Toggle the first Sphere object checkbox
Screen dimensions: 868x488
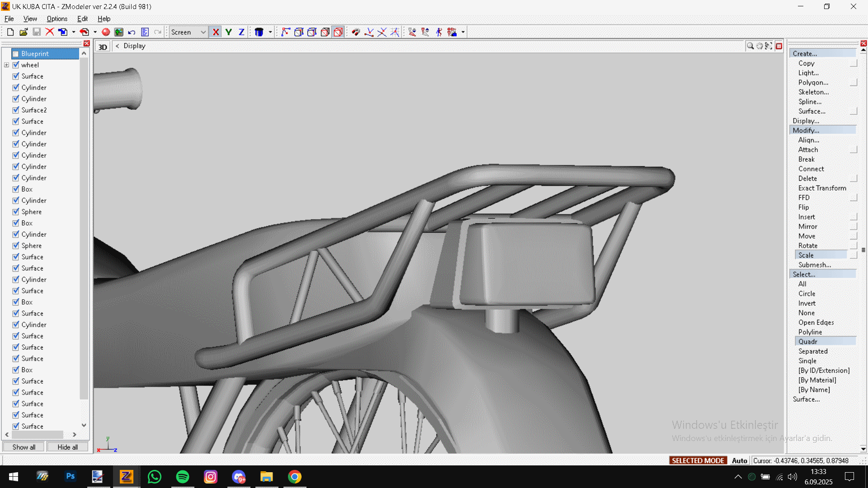(x=16, y=212)
